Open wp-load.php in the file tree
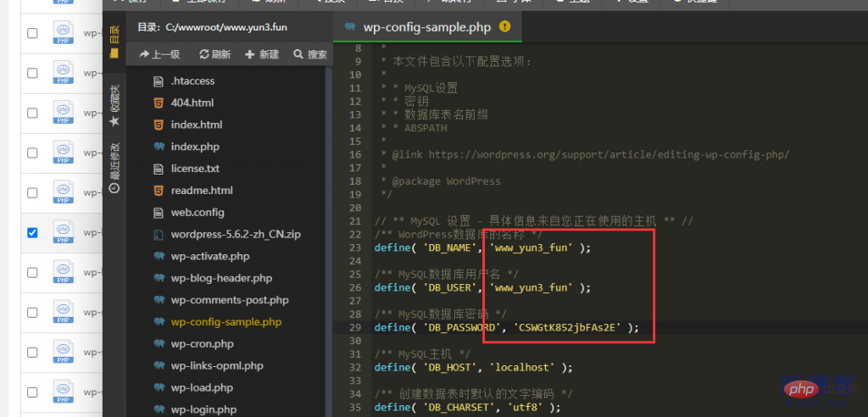This screenshot has width=868, height=417. [202, 387]
